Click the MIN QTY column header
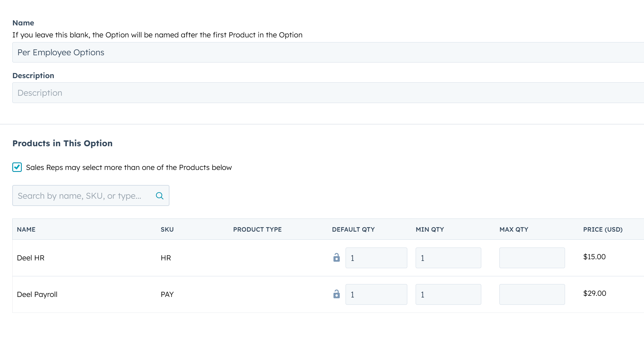This screenshot has height=348, width=644. 430,229
